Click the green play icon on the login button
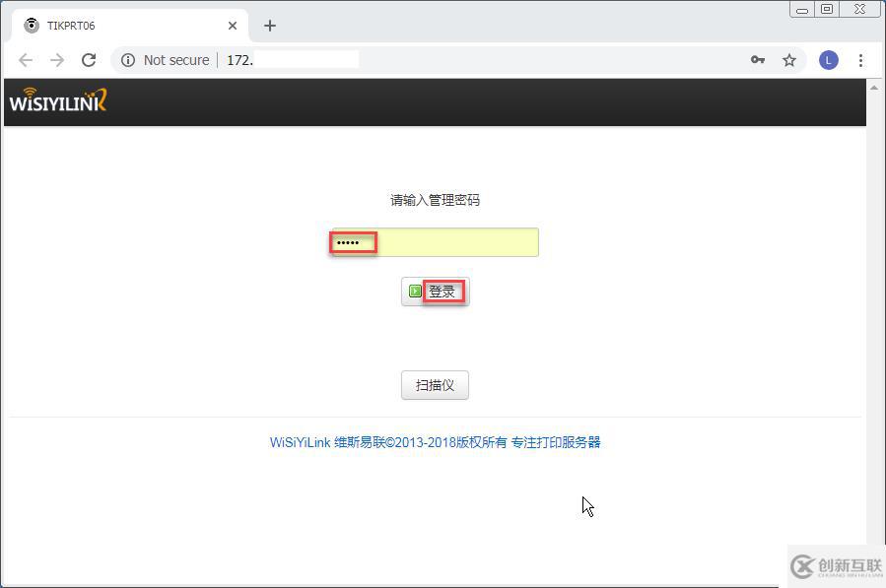Image resolution: width=886 pixels, height=588 pixels. [x=415, y=291]
